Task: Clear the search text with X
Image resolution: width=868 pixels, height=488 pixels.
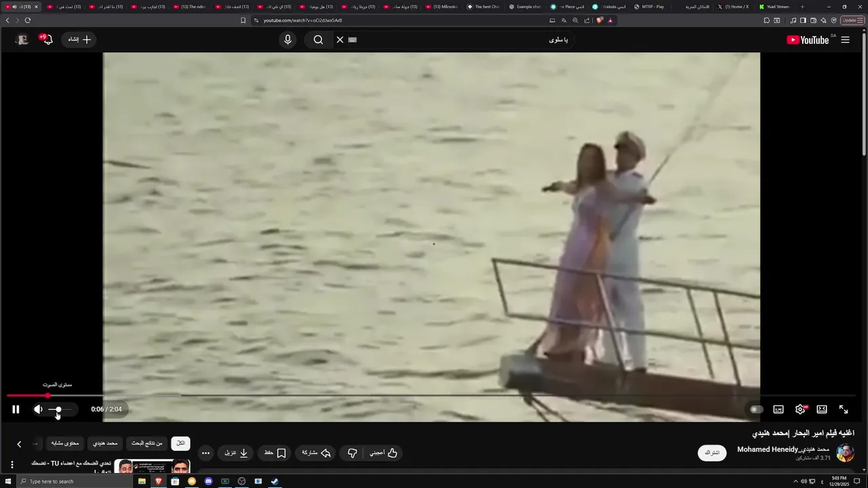Action: tap(340, 40)
